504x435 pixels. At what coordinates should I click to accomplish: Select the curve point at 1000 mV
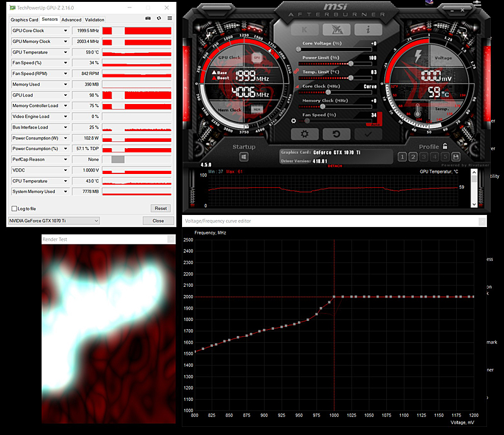pyautogui.click(x=334, y=297)
